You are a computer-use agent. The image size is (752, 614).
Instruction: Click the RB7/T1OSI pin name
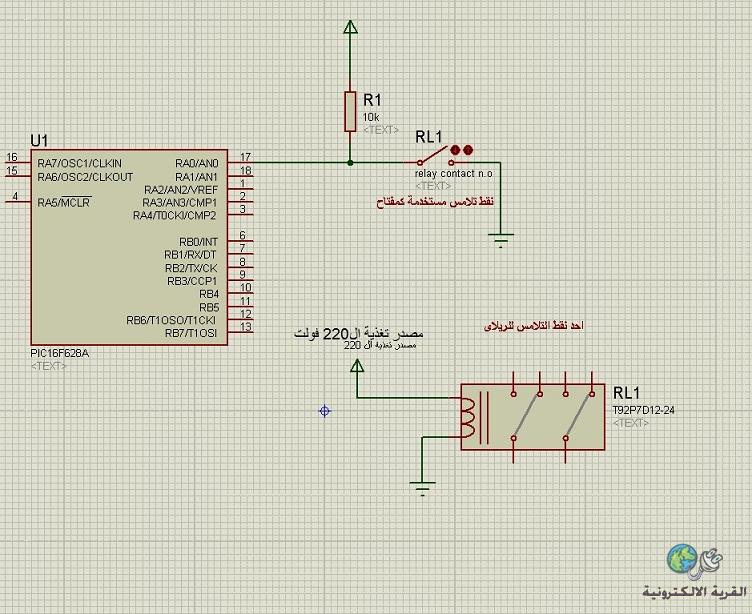point(191,333)
